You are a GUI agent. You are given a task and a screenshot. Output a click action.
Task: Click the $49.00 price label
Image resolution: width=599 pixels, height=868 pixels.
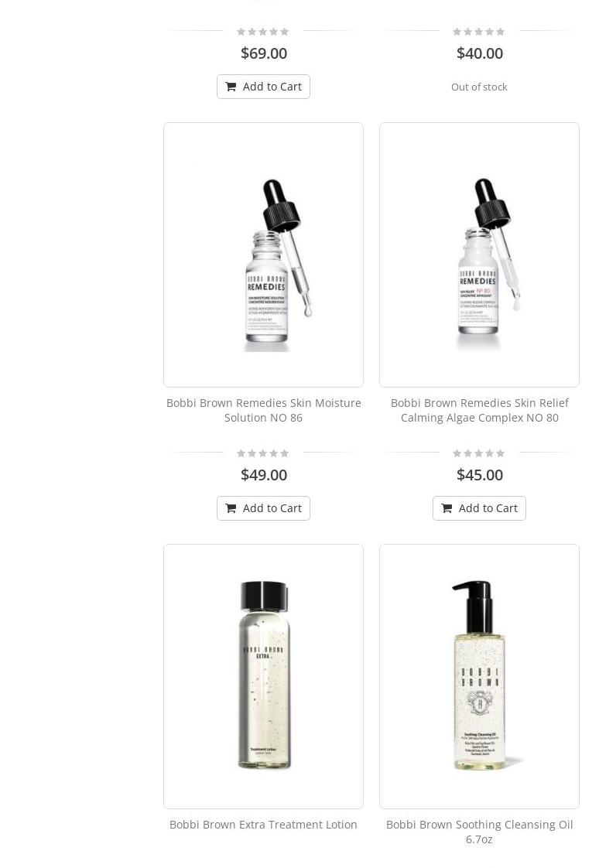click(264, 475)
